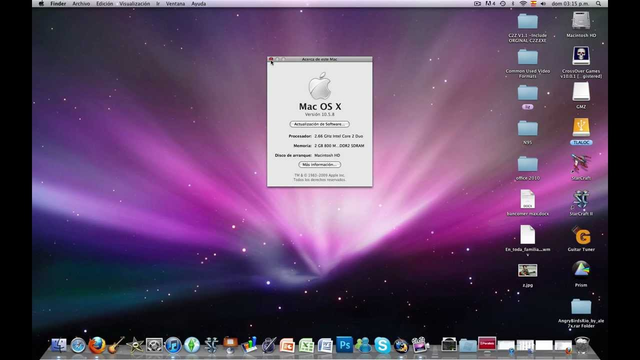Select the En_toda_familia file on desktop

(528, 235)
